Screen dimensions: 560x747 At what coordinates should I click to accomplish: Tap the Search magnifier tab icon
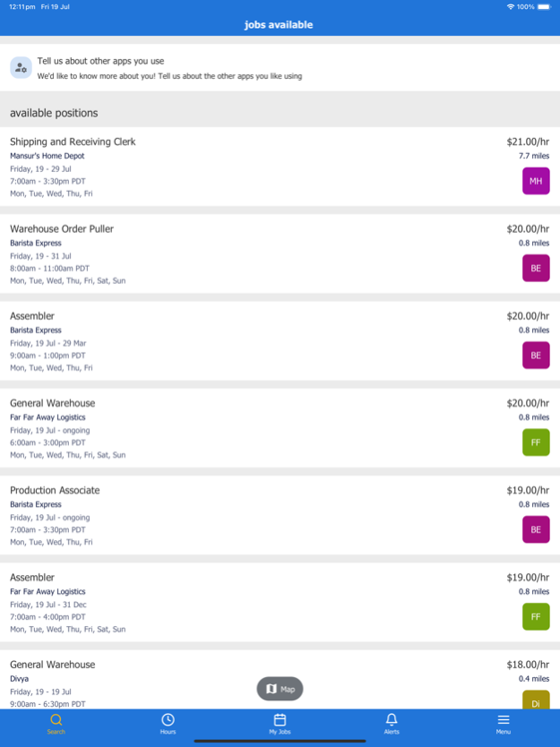(56, 720)
